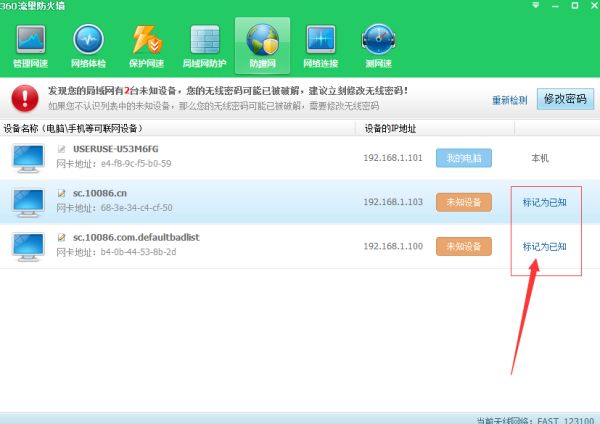Edit name of USERUSE-U53M6FG device
Image resolution: width=600 pixels, height=424 pixels.
coord(61,149)
